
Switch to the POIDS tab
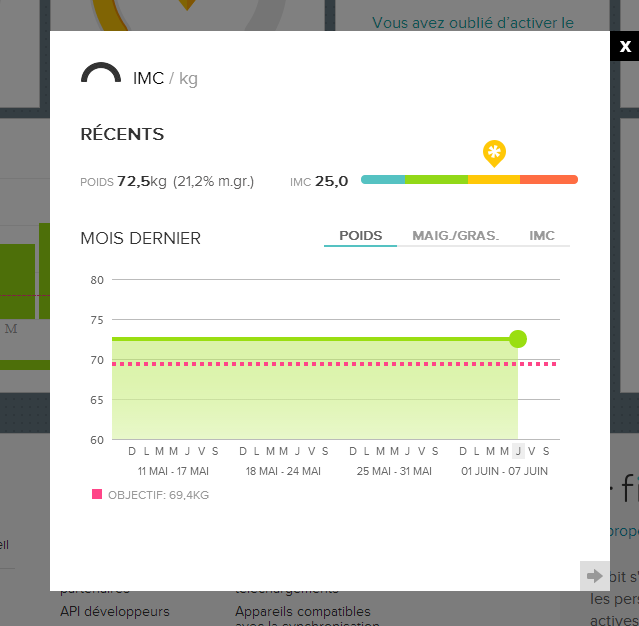360,236
